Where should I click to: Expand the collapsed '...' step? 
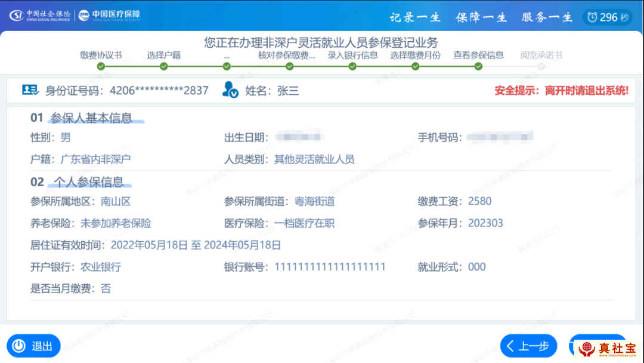coord(227,56)
